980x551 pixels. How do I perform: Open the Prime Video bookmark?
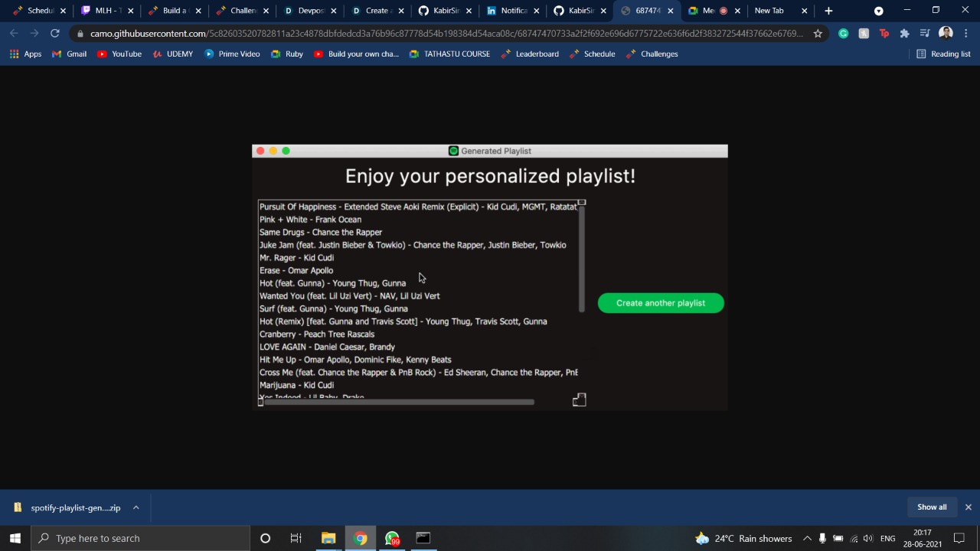pos(232,54)
